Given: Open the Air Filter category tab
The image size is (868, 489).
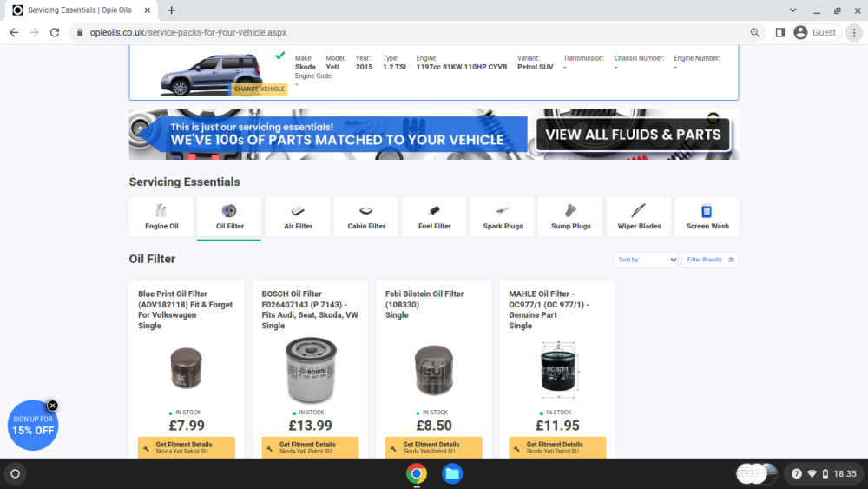Looking at the screenshot, I should (298, 216).
